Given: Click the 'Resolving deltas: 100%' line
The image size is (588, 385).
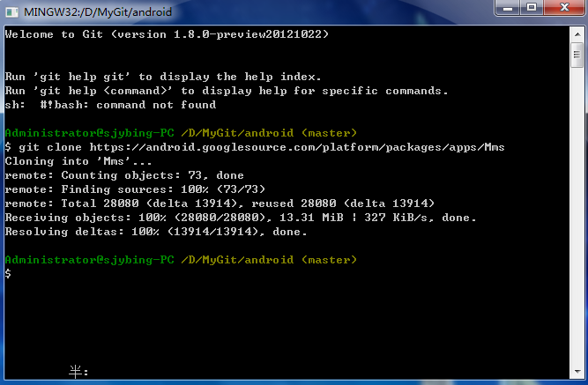Looking at the screenshot, I should tap(156, 232).
